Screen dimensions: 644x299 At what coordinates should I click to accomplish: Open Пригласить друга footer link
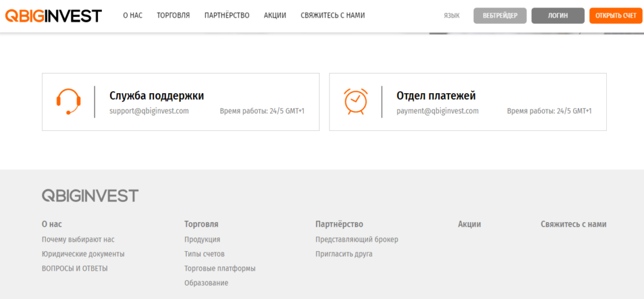point(344,254)
